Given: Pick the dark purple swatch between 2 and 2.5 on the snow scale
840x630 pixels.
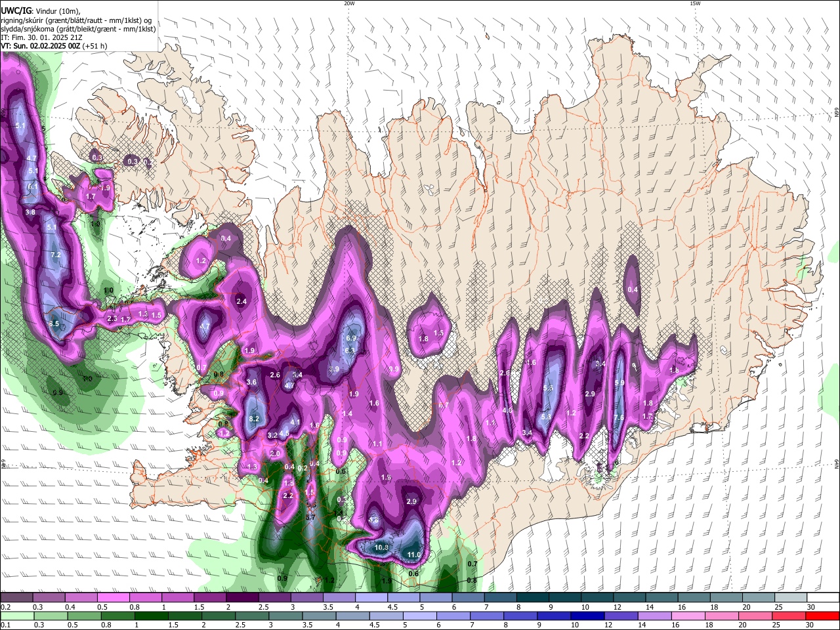Looking at the screenshot, I should pyautogui.click(x=242, y=598).
